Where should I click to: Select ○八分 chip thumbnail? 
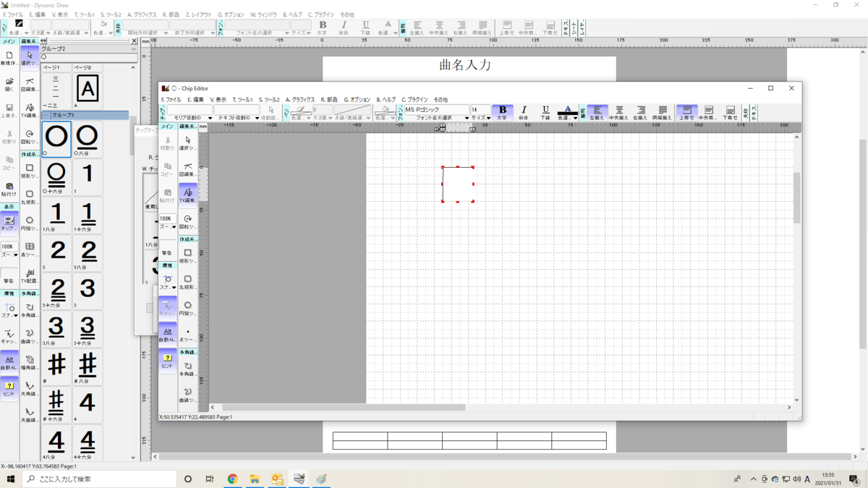coord(87,139)
